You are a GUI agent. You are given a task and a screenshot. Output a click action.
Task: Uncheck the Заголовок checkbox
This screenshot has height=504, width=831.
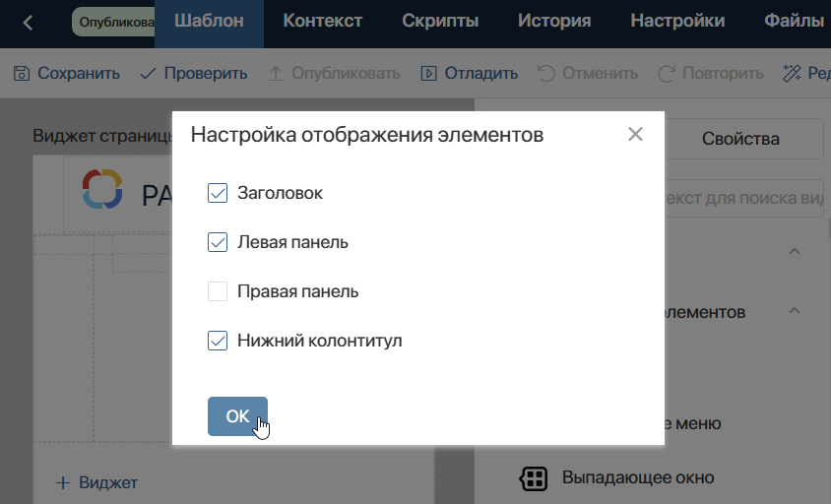[218, 193]
